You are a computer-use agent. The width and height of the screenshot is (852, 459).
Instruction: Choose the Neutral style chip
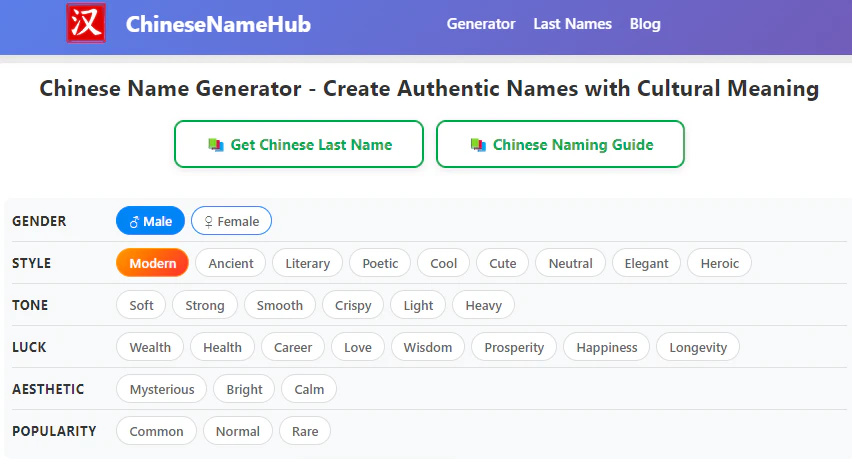click(x=571, y=263)
